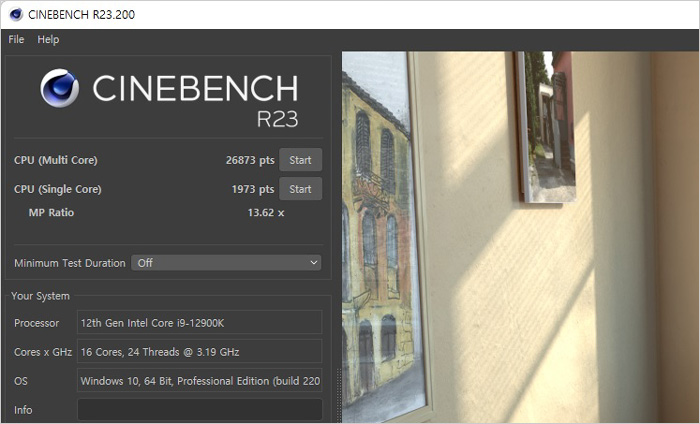This screenshot has width=700, height=424.
Task: Click the panel splitter handle beside render view
Action: coord(338,395)
